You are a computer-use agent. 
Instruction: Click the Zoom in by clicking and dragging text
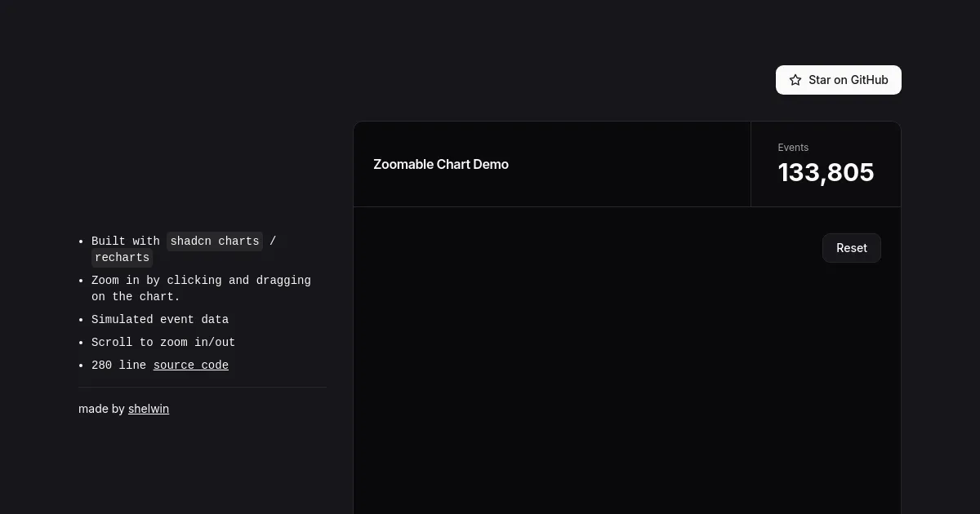(x=201, y=281)
